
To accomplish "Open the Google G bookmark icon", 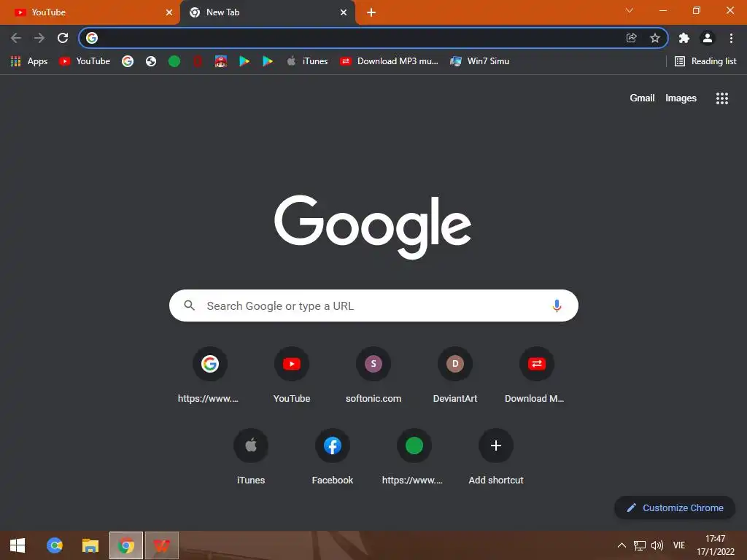I will click(x=128, y=61).
